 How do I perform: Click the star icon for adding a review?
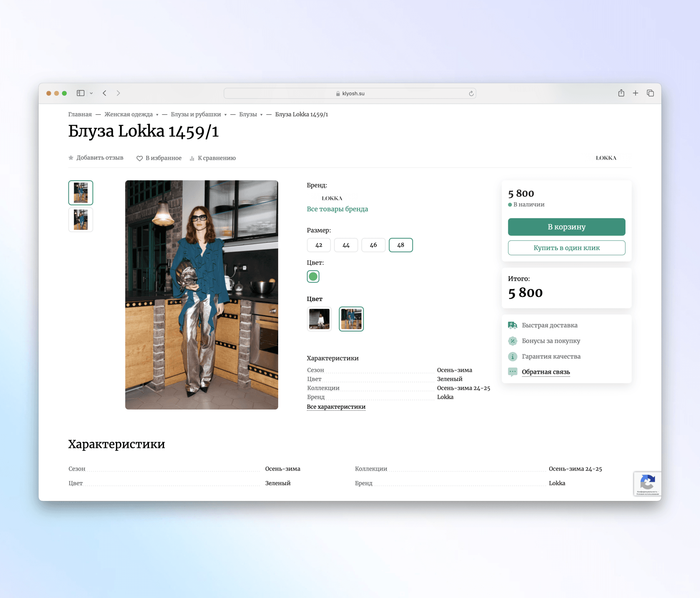(71, 158)
